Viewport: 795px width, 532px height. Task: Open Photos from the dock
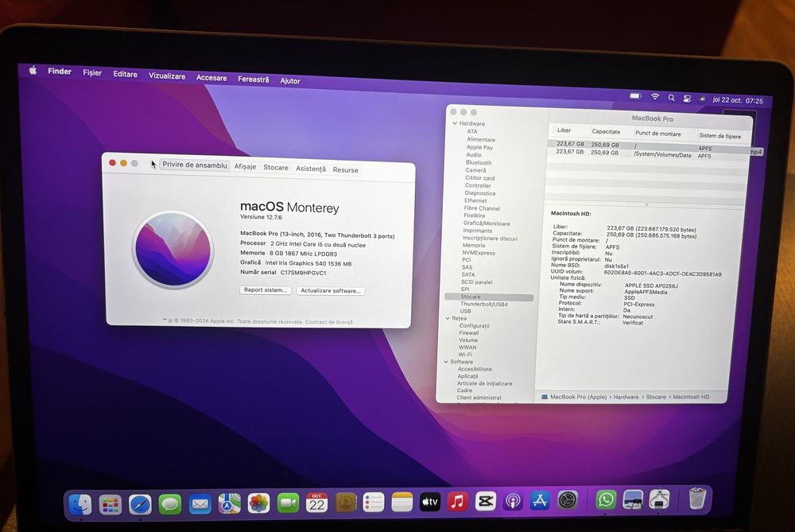point(258,503)
